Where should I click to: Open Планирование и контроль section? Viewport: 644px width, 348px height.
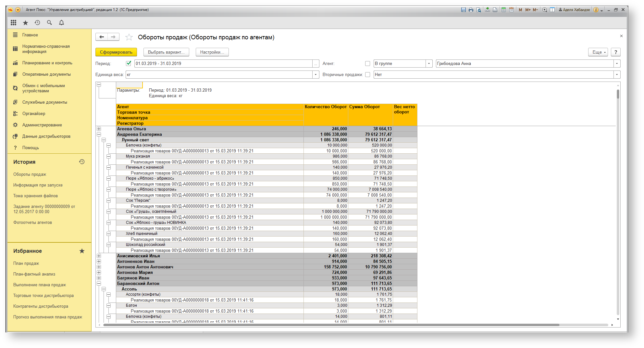47,63
